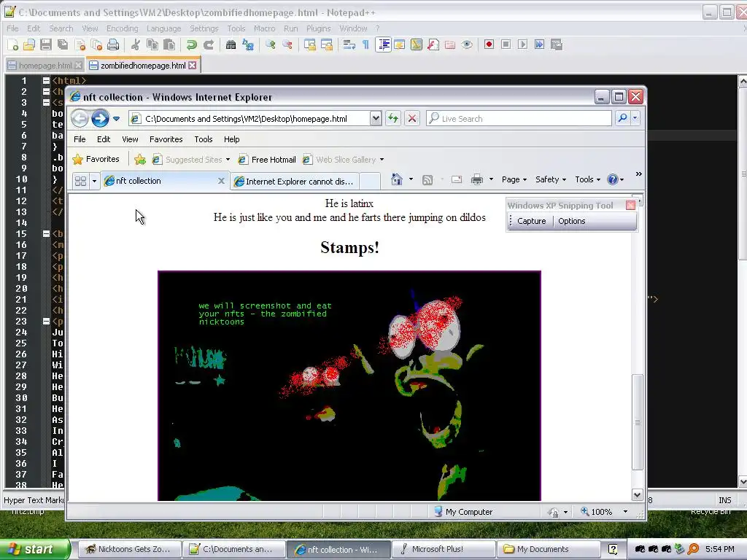Click Copy icon in Notepad++ toolbar

(152, 44)
